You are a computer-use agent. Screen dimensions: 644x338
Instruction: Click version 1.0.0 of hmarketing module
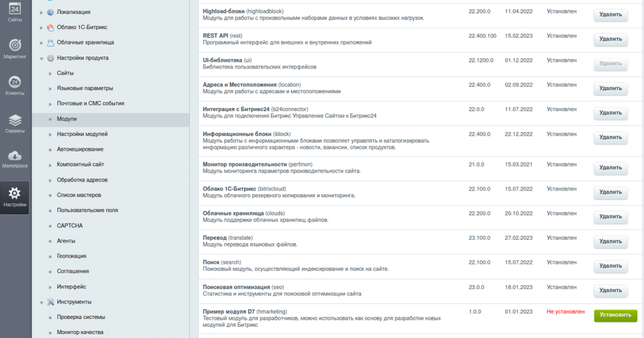[474, 312]
